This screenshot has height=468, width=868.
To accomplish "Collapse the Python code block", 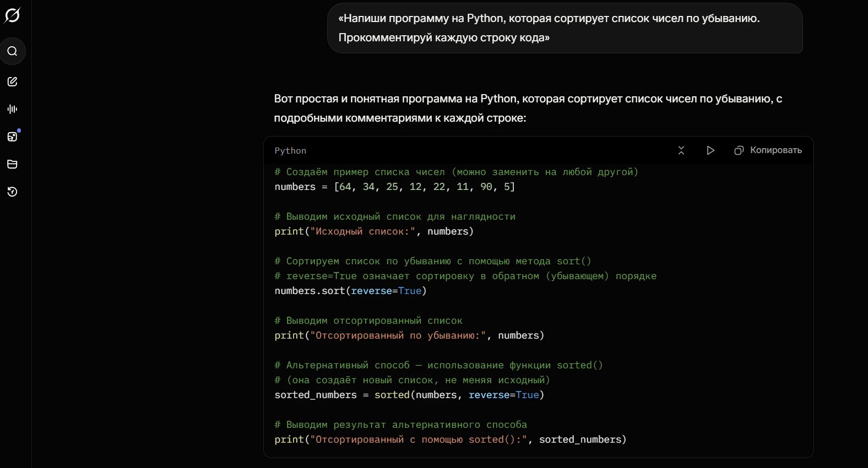I will click(681, 150).
